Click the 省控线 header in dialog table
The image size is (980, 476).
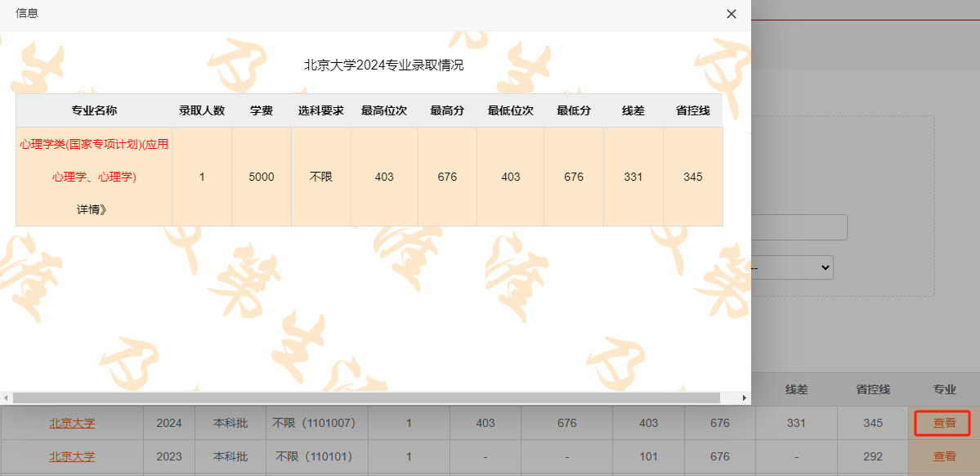click(x=692, y=110)
